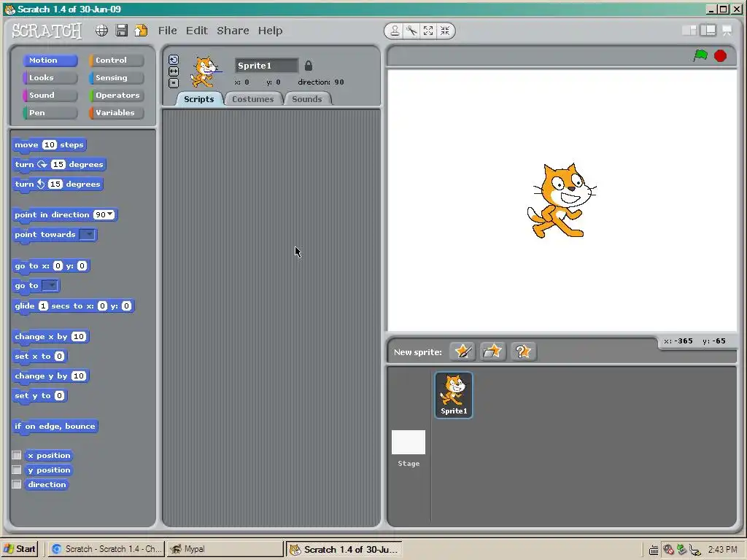747x560 pixels.
Task: Save project with floppy disk icon
Action: (122, 31)
